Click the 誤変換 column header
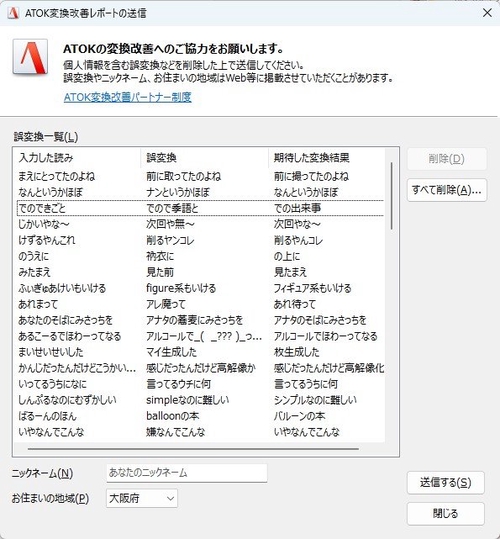This screenshot has height=539, width=500. pos(204,158)
